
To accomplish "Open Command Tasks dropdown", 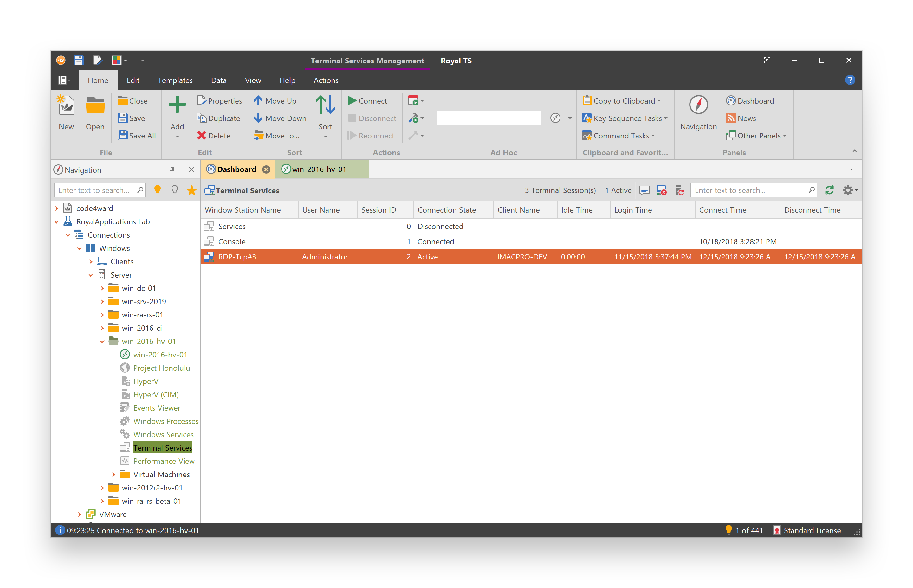I will click(618, 136).
